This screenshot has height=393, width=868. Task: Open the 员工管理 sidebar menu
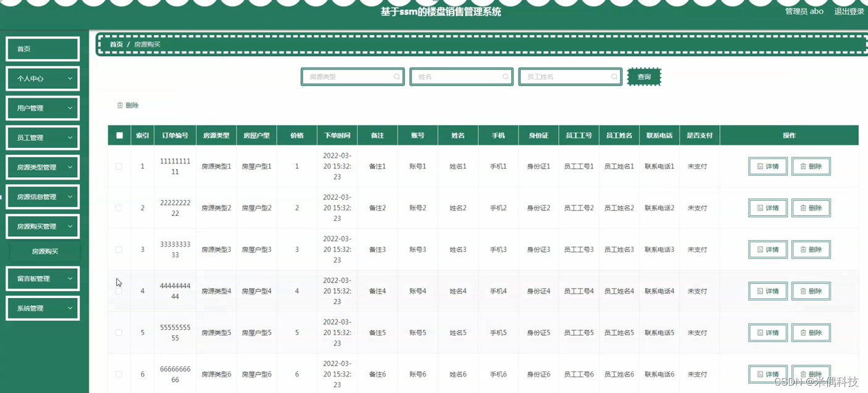tap(43, 138)
